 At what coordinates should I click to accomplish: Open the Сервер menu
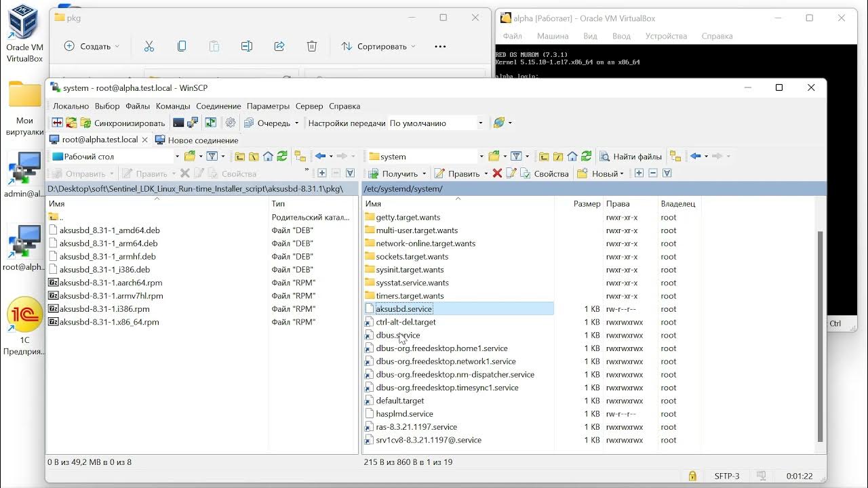point(309,106)
